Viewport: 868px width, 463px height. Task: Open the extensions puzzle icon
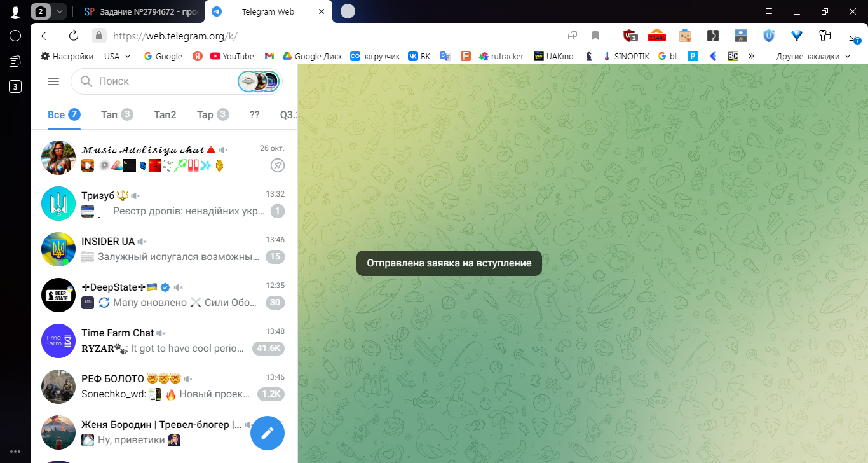pos(825,36)
